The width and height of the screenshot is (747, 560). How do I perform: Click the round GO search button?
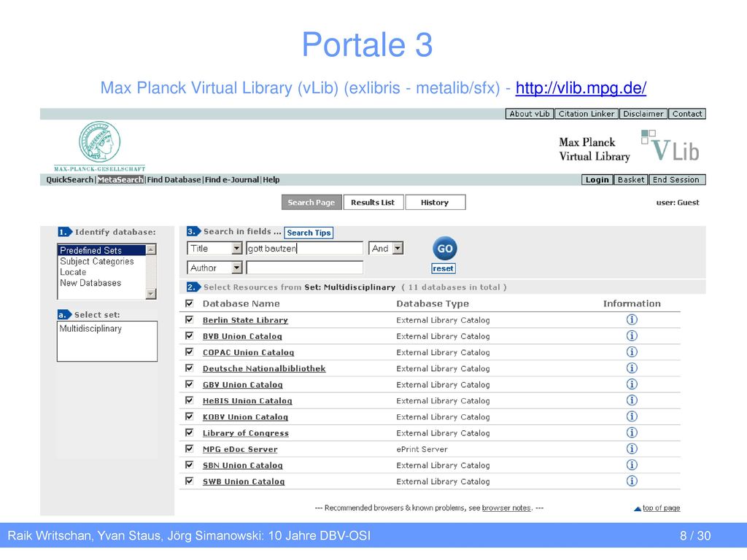[445, 249]
